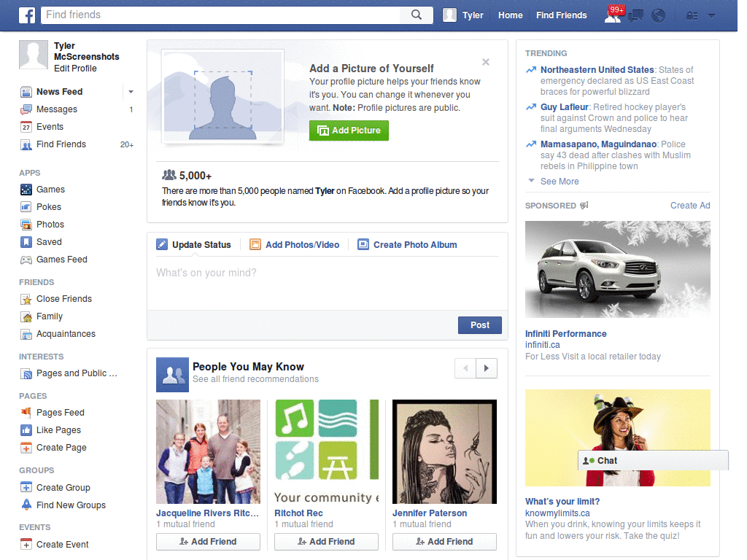This screenshot has width=747, height=560.
Task: Add Jacqueline Rivers Ritc… as friend
Action: 208,542
